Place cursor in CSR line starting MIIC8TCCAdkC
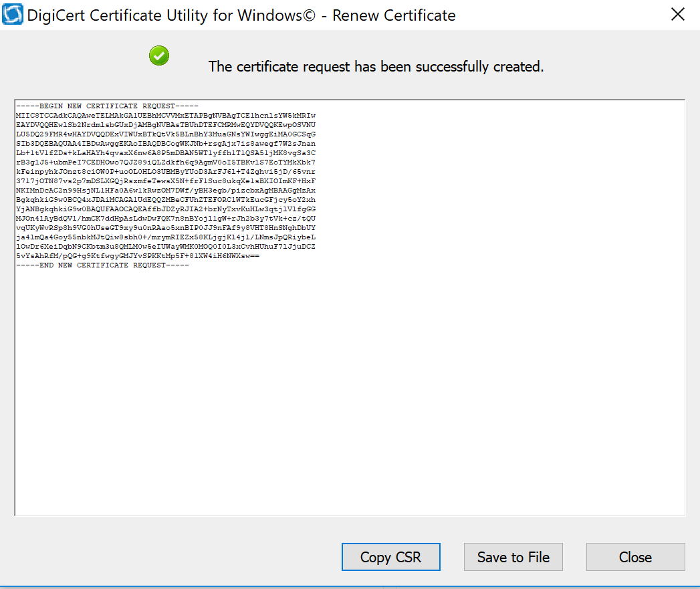Image resolution: width=700 pixels, height=589 pixels. point(165,116)
